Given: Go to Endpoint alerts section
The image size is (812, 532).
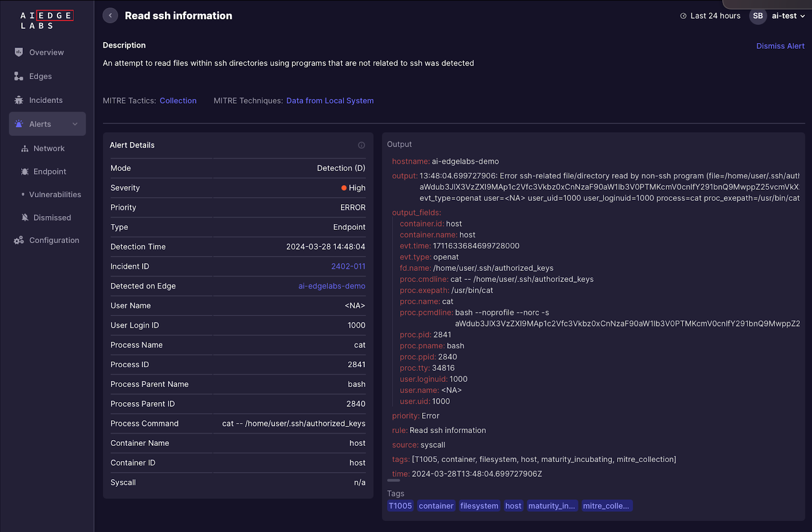Looking at the screenshot, I should coord(50,172).
